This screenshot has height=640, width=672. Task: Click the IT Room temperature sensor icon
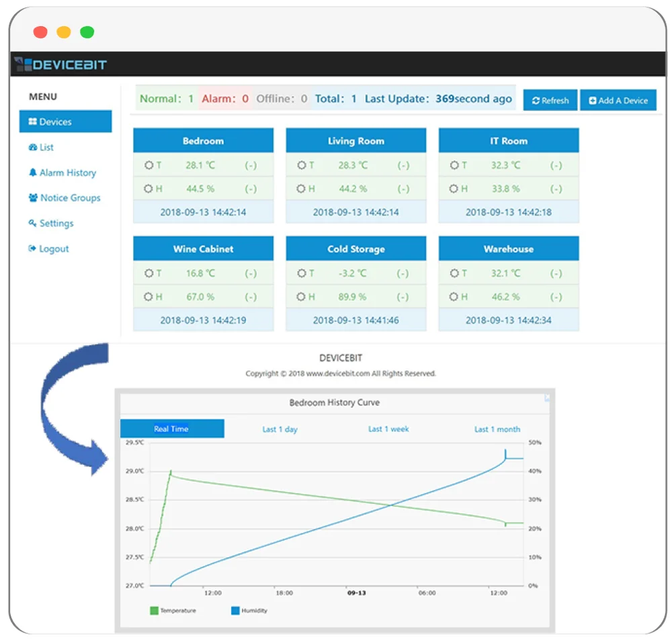click(x=454, y=165)
